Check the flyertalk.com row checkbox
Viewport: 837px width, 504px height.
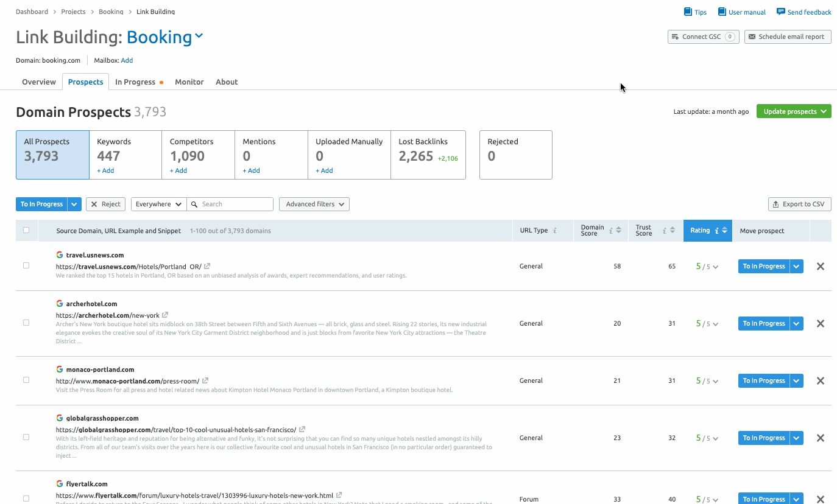pyautogui.click(x=26, y=498)
